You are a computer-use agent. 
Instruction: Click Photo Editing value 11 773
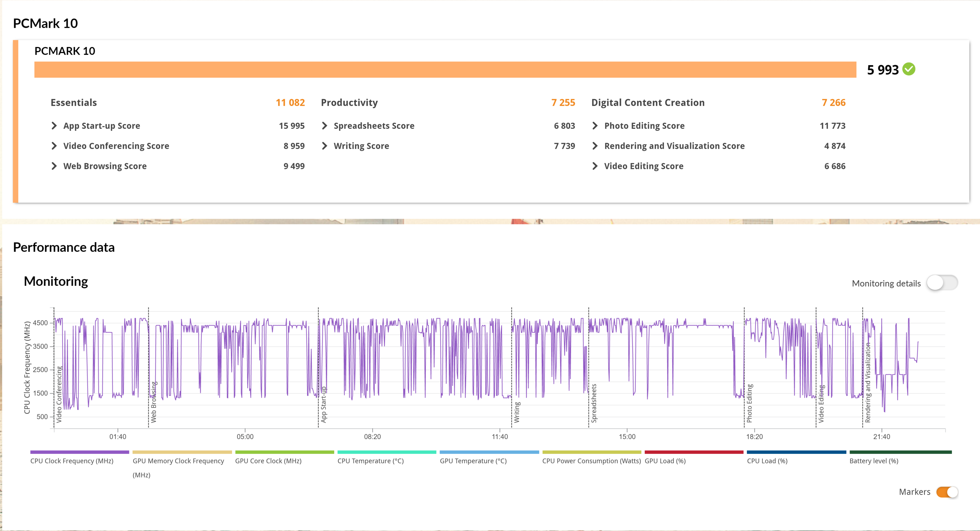pyautogui.click(x=832, y=126)
